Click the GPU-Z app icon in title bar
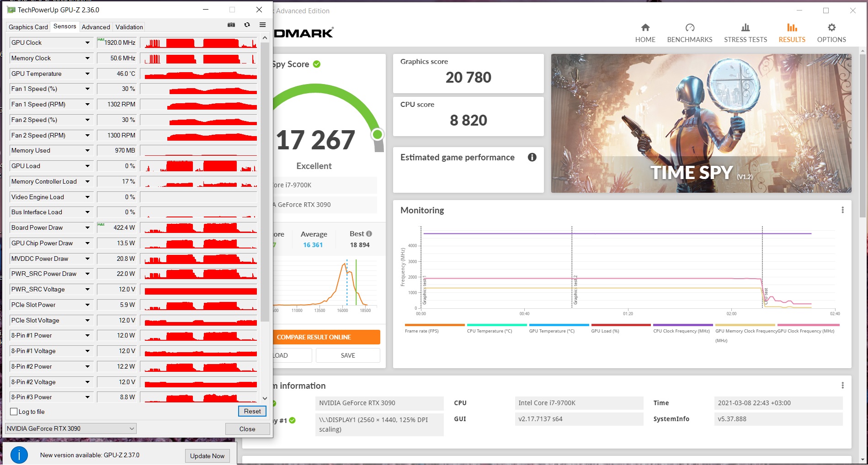 11,10
